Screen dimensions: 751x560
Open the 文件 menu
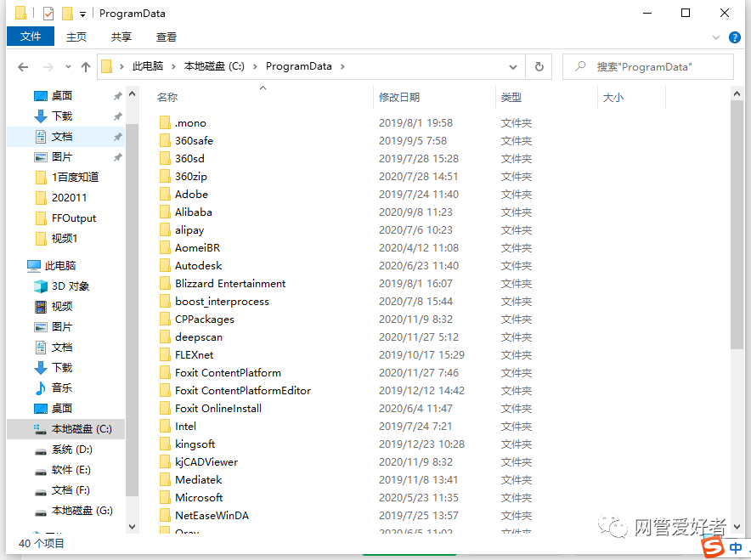[x=31, y=37]
